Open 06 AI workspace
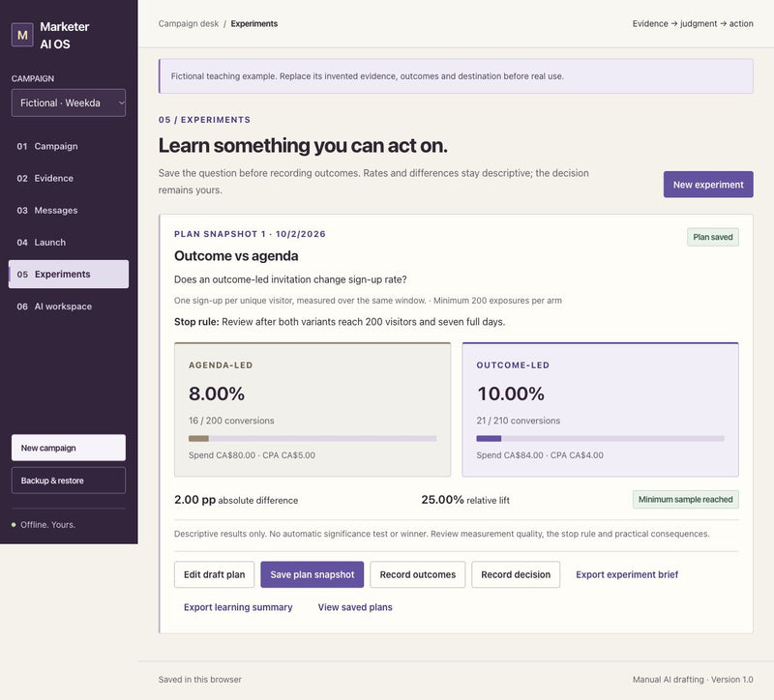 69,306
